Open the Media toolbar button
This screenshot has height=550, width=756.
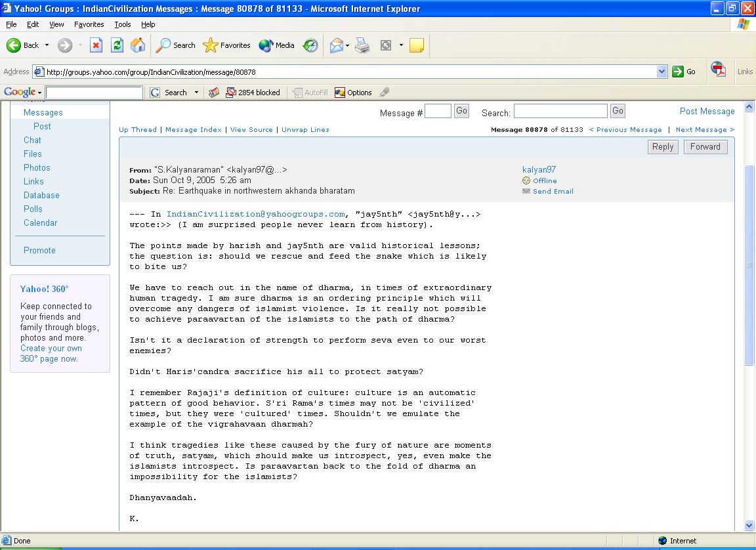(276, 45)
